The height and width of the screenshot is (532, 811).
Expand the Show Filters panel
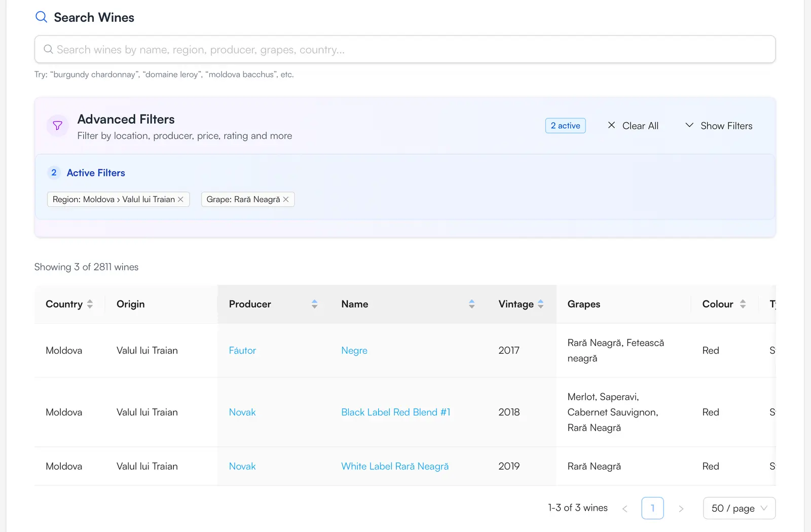(x=719, y=126)
